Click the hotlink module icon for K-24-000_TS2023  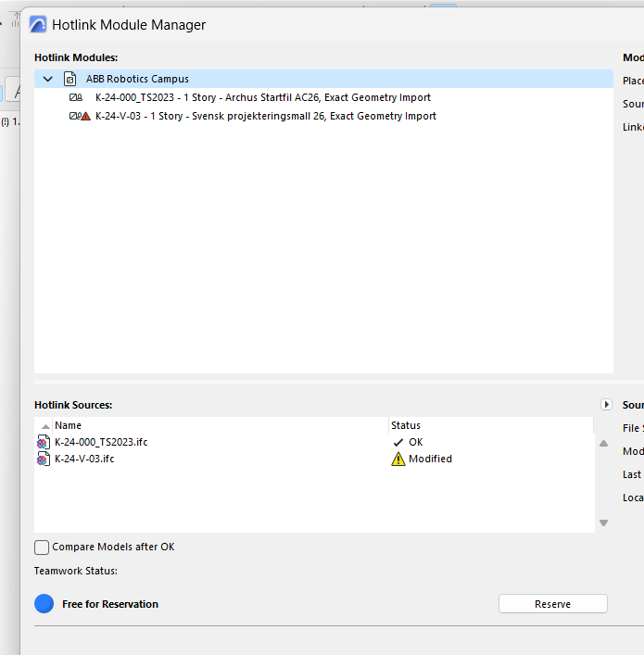[x=76, y=97]
